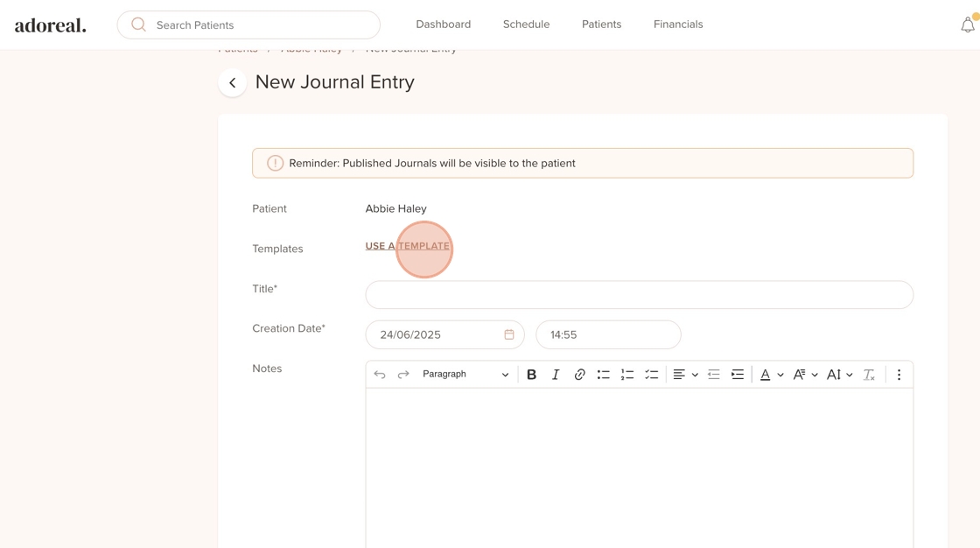Redo the last edit
This screenshot has height=548, width=980.
pos(403,375)
